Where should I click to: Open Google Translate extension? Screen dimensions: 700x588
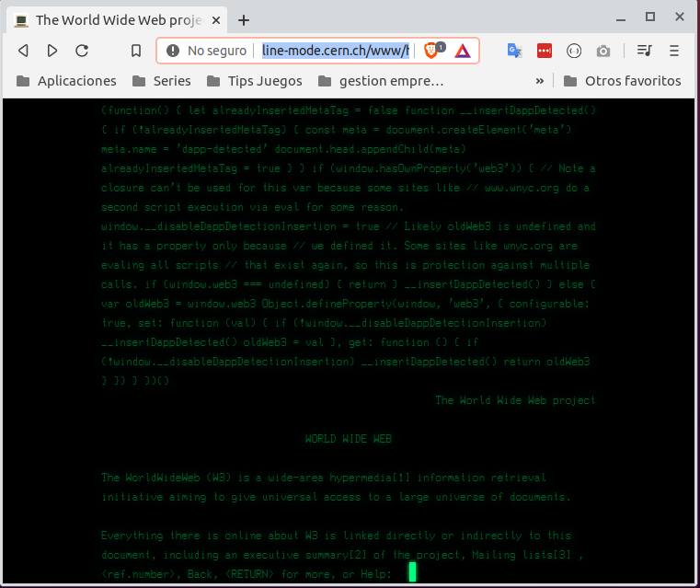[x=514, y=51]
